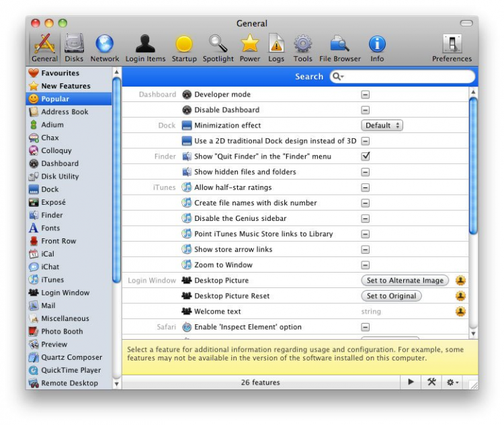Select New Features in the sidebar
Screen dimensions: 504x425
(69, 86)
